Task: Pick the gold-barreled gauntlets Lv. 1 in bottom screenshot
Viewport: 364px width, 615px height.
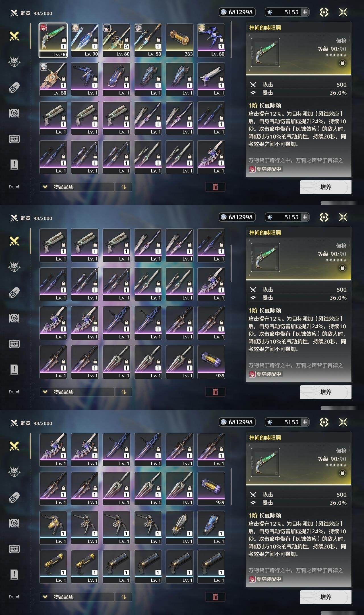Action: 53,527
